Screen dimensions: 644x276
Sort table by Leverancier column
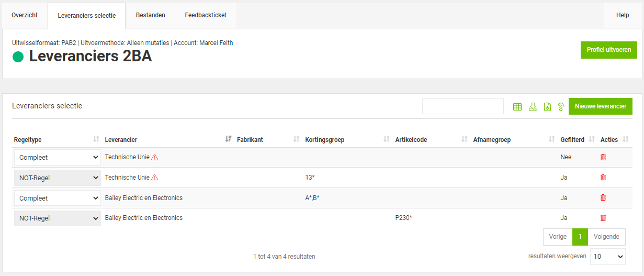click(x=228, y=139)
